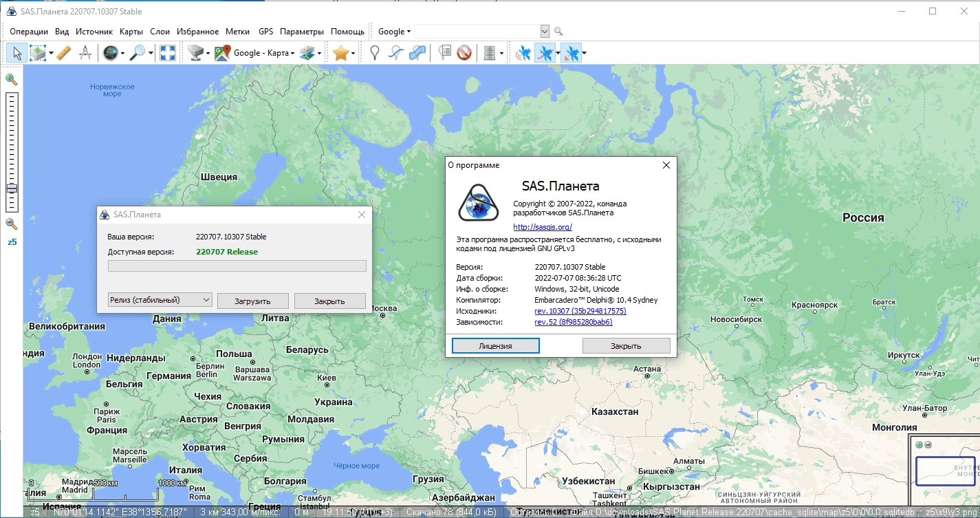980x518 pixels.
Task: Toggle full screen map mode
Action: (167, 53)
